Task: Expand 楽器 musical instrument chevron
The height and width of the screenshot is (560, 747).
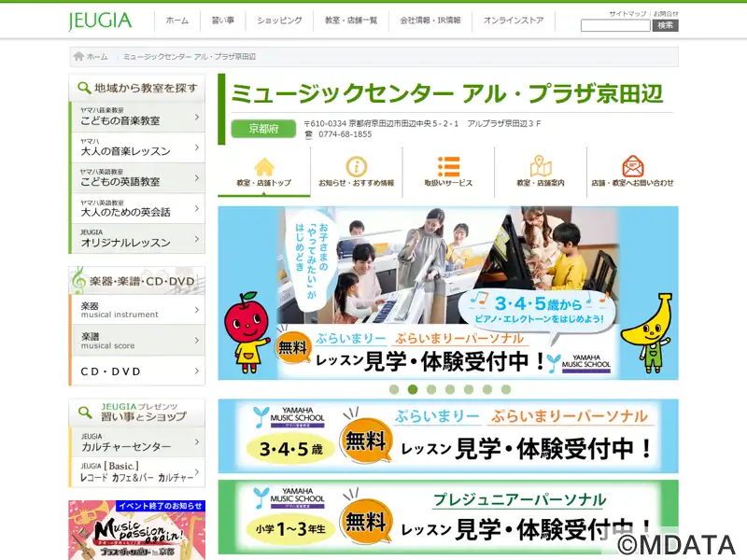Action: click(197, 310)
